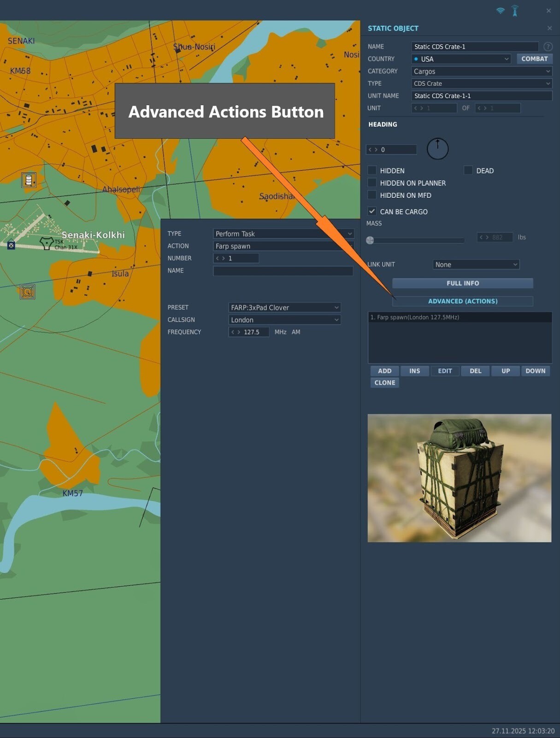
Task: Click the UNIT index stepper
Action: tap(434, 108)
